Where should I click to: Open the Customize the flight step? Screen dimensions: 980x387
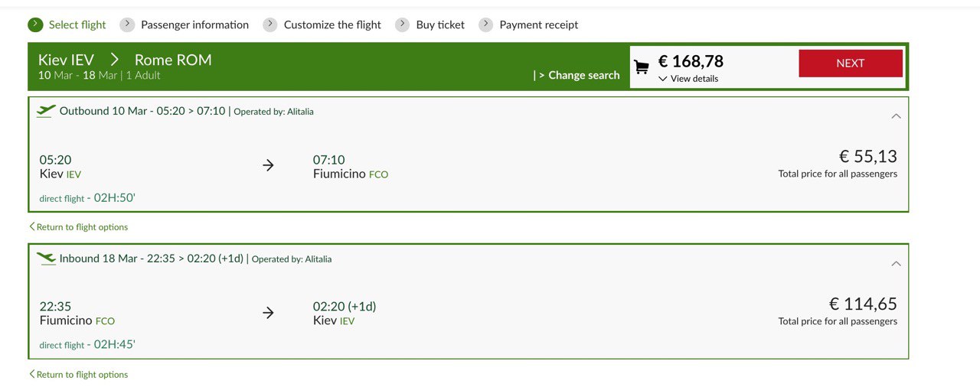pyautogui.click(x=332, y=24)
